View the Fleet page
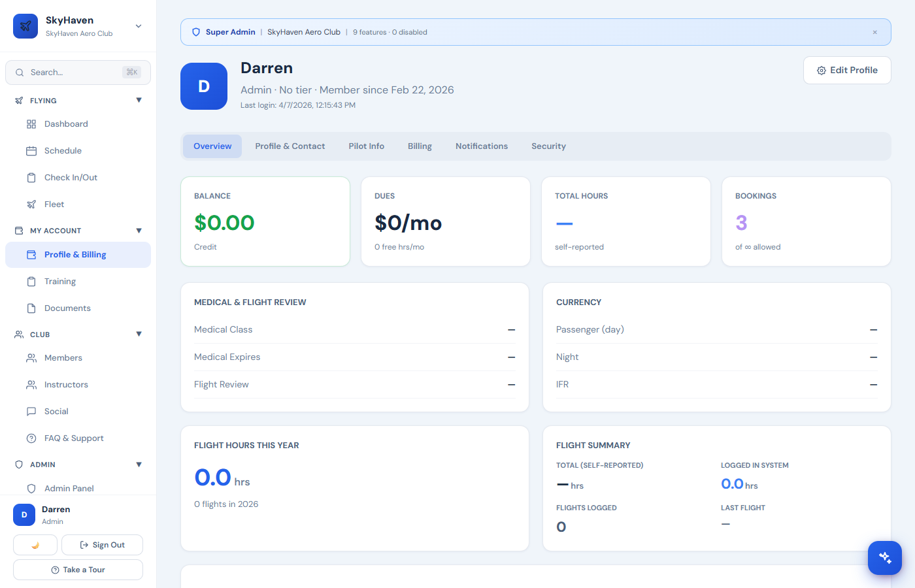The height and width of the screenshot is (588, 915). pyautogui.click(x=53, y=204)
